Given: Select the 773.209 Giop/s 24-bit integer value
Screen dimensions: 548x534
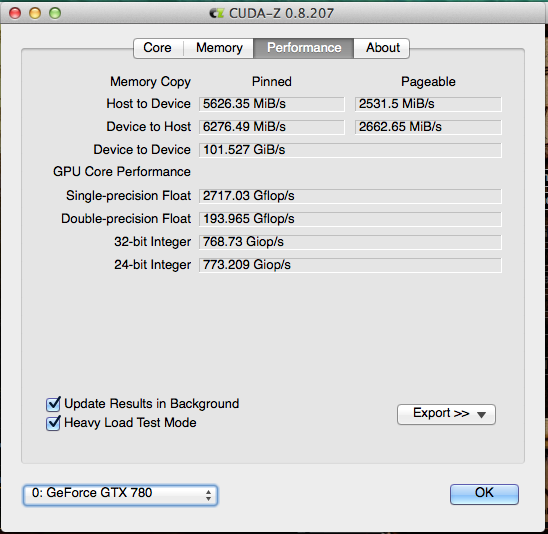Looking at the screenshot, I should click(x=350, y=266).
